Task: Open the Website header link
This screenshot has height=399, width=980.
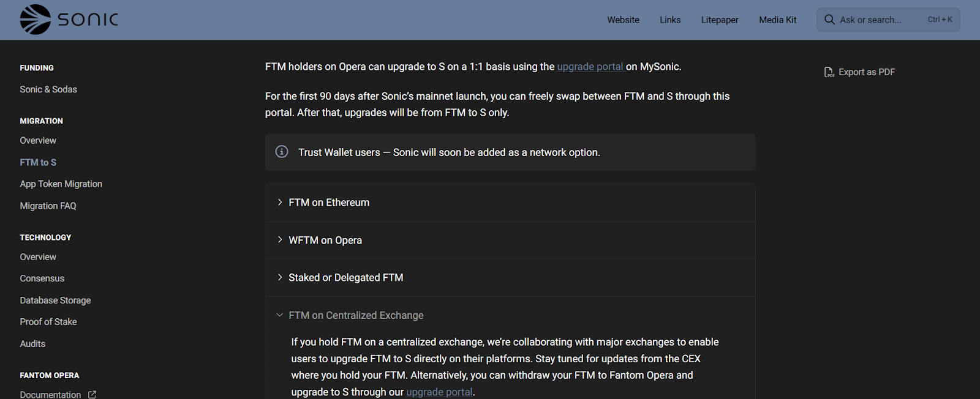Action: (623, 20)
